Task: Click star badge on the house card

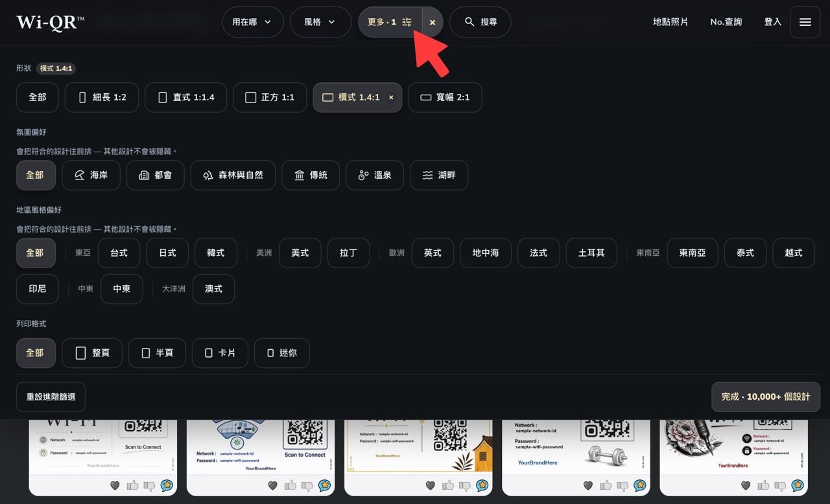Action: [x=482, y=485]
